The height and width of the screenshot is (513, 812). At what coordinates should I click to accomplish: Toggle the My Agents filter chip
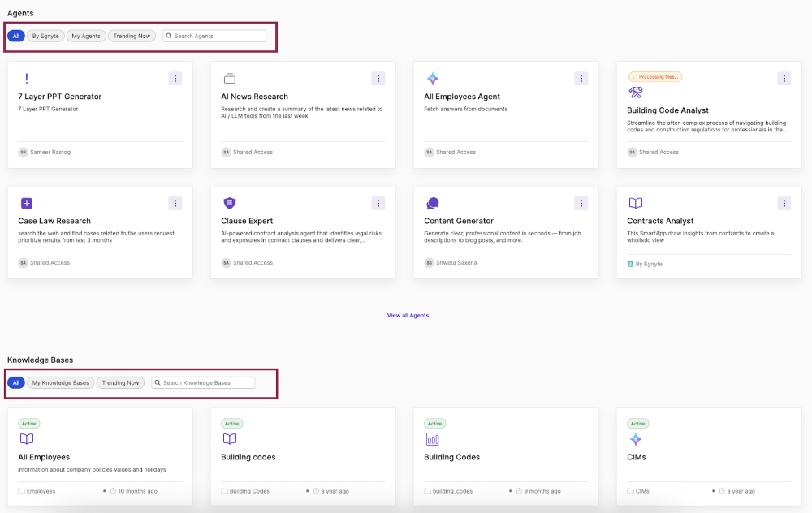point(86,36)
